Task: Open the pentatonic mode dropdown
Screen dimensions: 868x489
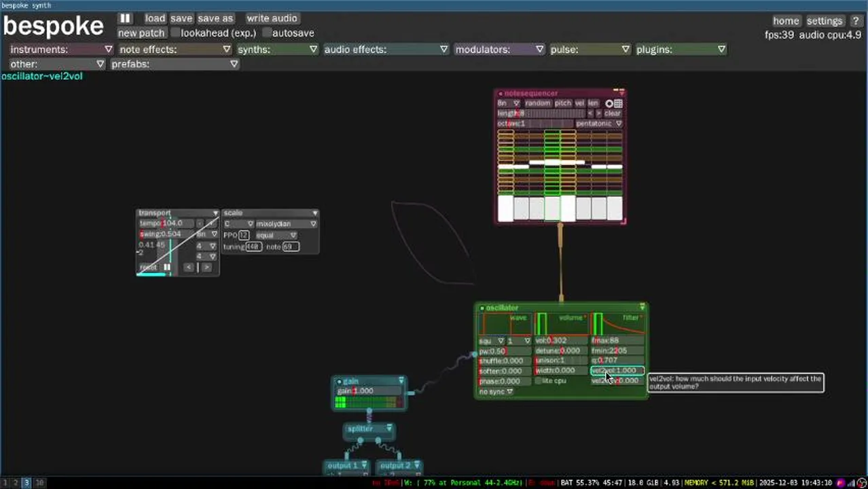Action: pyautogui.click(x=599, y=124)
